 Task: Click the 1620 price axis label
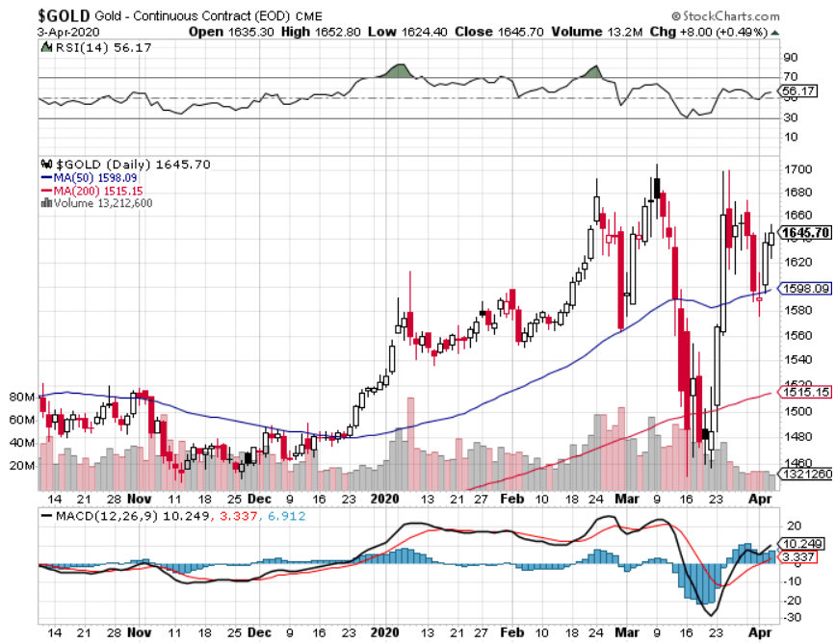point(798,262)
